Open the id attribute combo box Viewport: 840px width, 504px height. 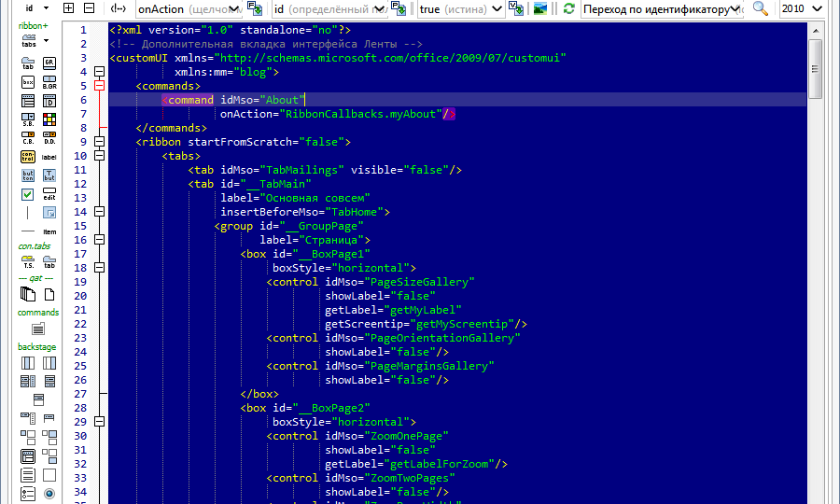pyautogui.click(x=329, y=9)
